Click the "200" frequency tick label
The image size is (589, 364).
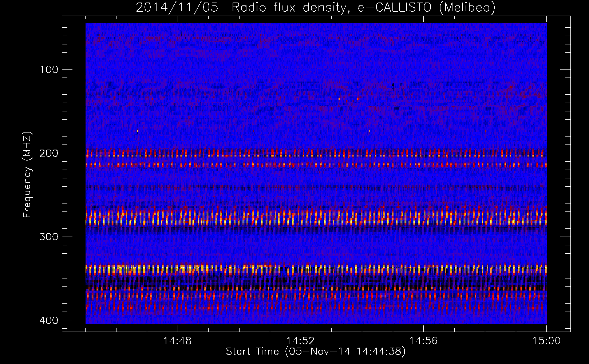click(48, 153)
